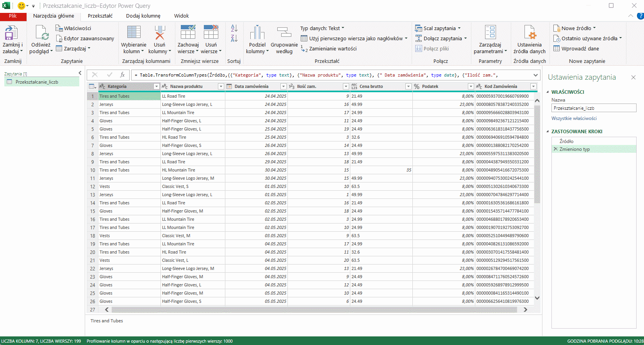Click Wprowadź dane
The image size is (644, 345).
coord(576,48)
